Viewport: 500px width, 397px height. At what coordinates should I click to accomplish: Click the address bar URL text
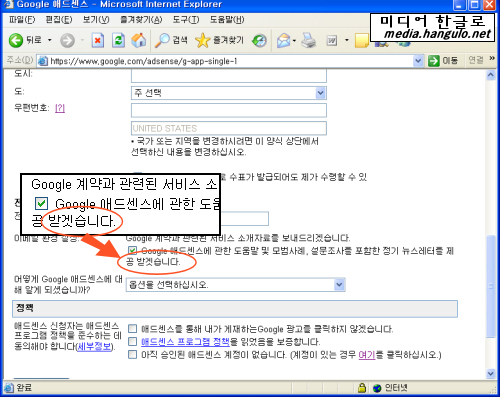(144, 61)
